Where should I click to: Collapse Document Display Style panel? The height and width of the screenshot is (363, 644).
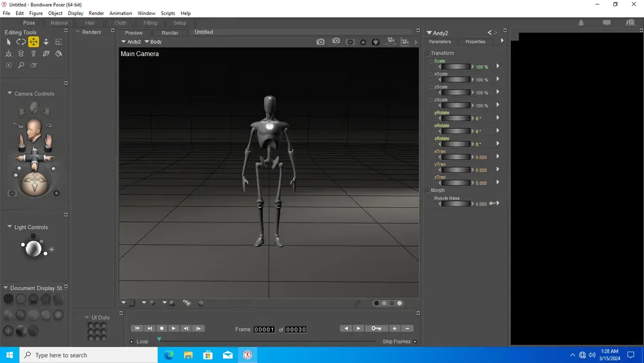point(6,288)
